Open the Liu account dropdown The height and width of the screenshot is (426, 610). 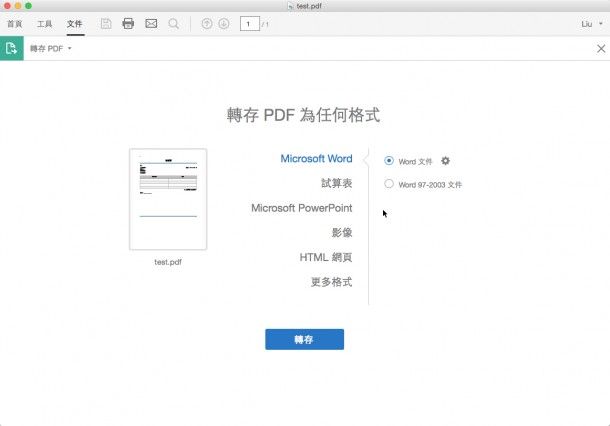click(x=592, y=24)
